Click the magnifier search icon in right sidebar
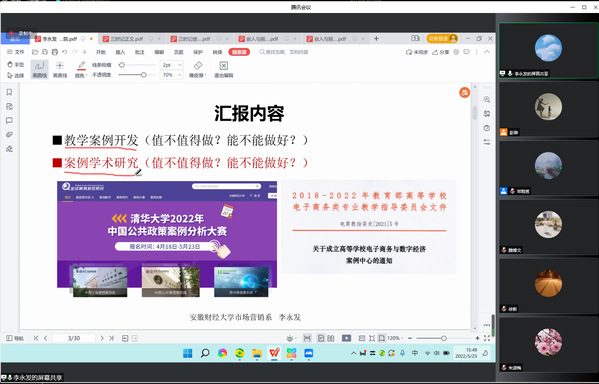The image size is (599, 384). (x=487, y=99)
